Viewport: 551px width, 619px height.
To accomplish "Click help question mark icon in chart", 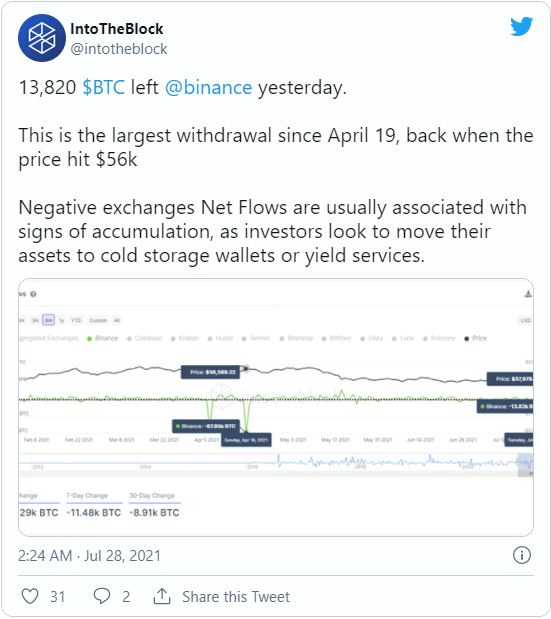I will [34, 294].
